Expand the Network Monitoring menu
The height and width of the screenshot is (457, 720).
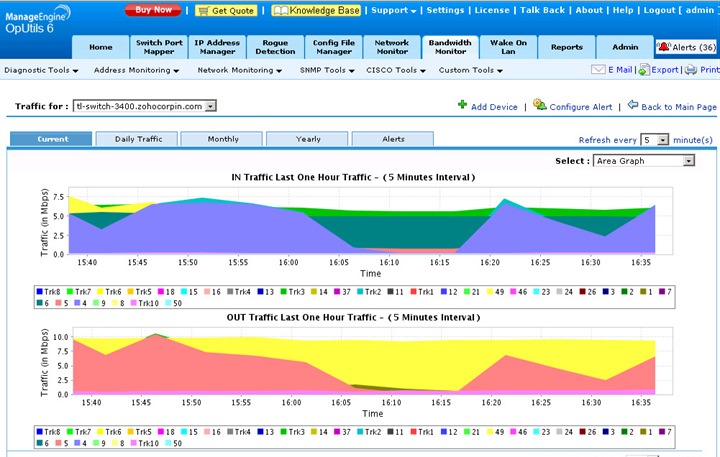tap(240, 70)
